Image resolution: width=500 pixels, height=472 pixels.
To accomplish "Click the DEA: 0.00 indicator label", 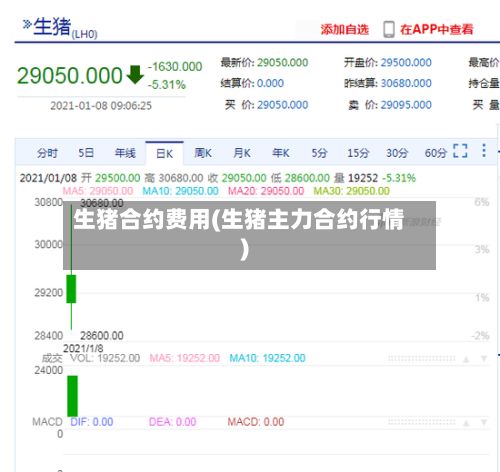I will coord(172,422).
